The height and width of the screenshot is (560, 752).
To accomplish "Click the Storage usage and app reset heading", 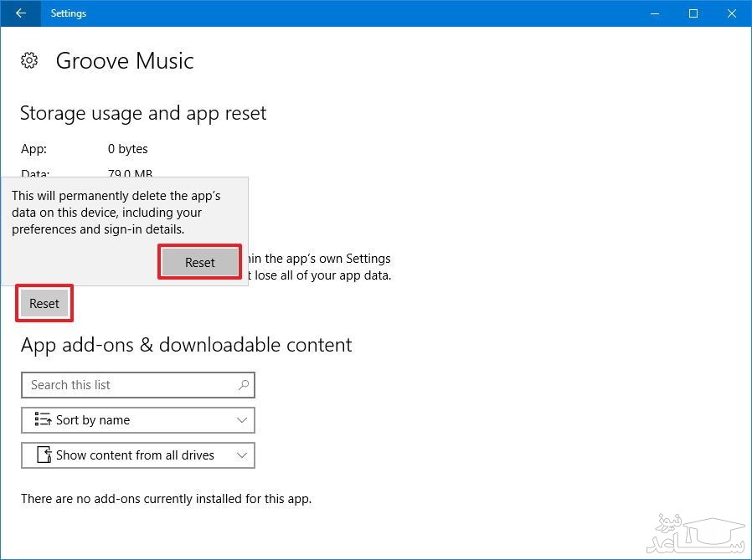I will point(143,113).
